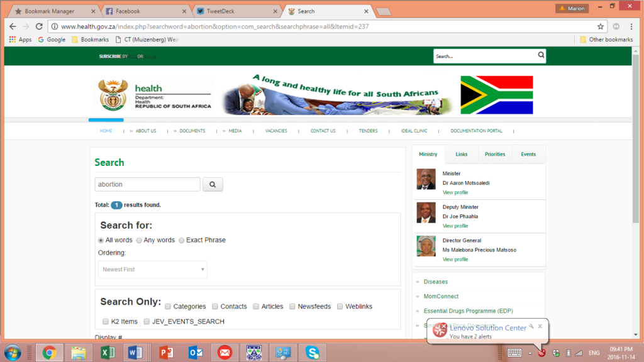Open the Apps shortcut in bookmarks bar
The image size is (644, 362).
21,40
